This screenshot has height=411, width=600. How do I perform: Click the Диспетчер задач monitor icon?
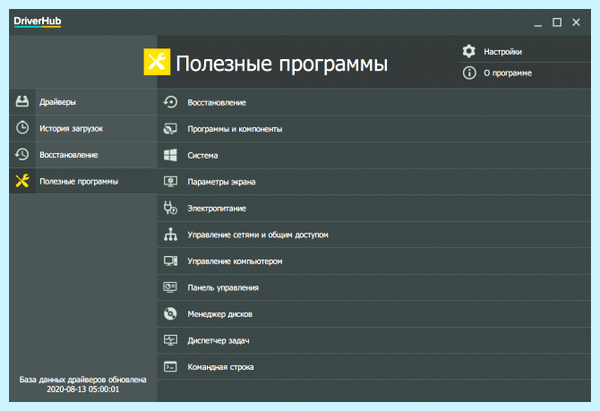pos(170,340)
